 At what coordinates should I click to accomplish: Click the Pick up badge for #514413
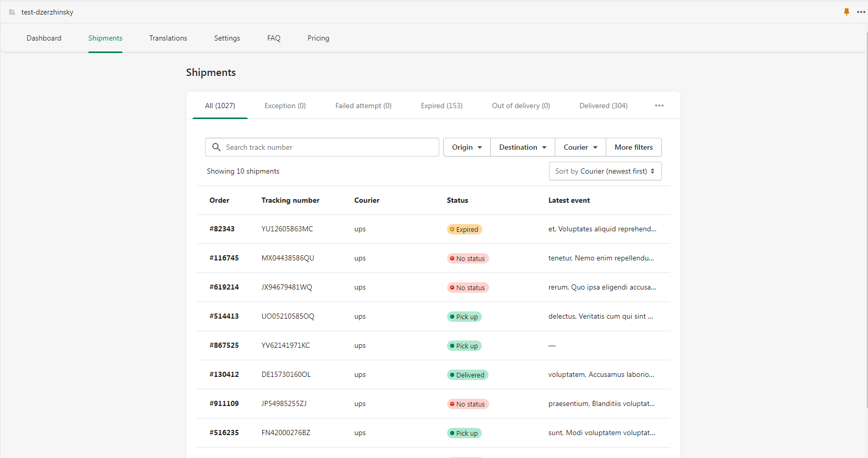[464, 317]
